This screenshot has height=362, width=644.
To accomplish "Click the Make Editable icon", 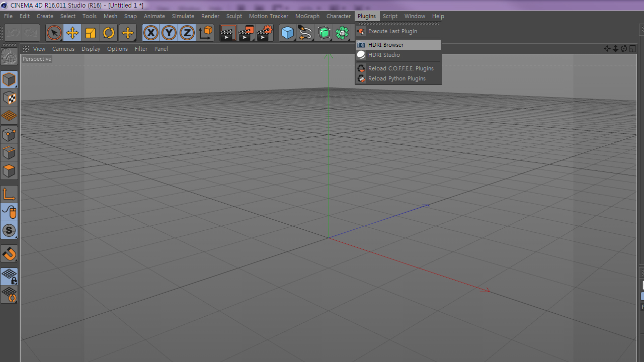I will 9,56.
